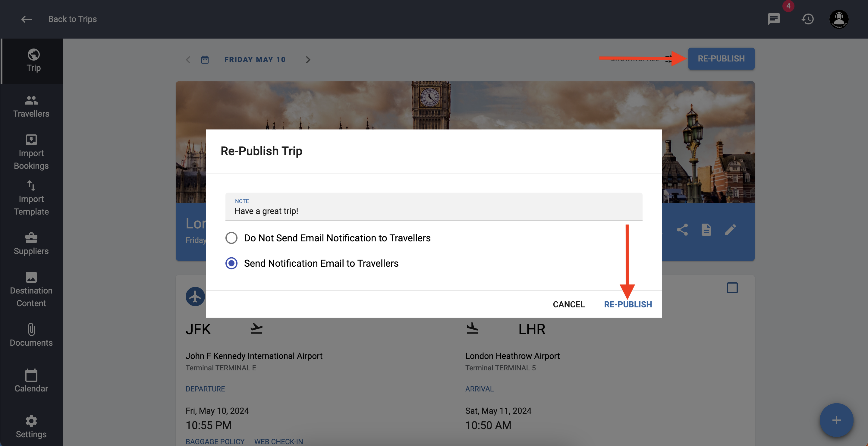Open the WEB CHECK-IN link
The image size is (868, 446).
point(278,441)
